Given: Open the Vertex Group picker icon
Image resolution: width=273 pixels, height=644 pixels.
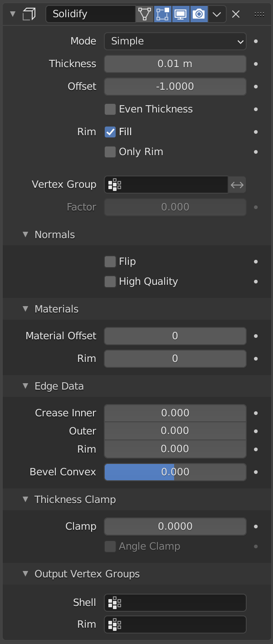Looking at the screenshot, I should 114,185.
